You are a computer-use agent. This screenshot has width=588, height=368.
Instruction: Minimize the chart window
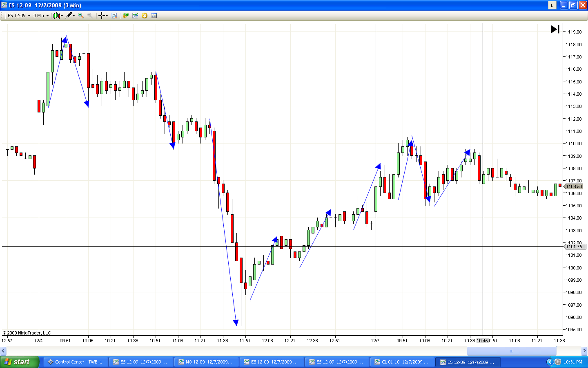click(x=564, y=5)
